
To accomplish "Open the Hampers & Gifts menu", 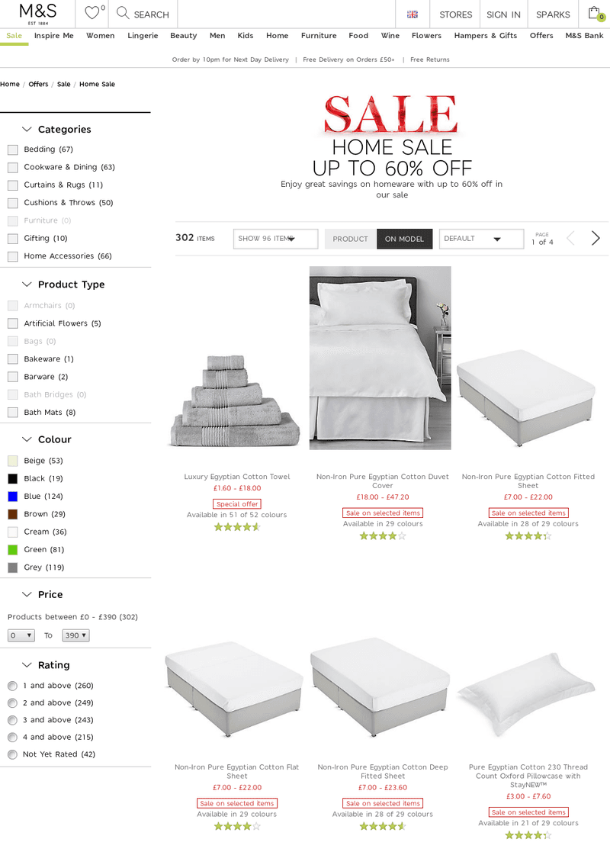I will pyautogui.click(x=486, y=35).
